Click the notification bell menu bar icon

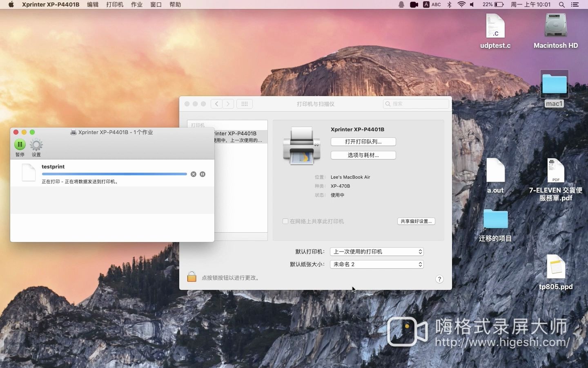click(x=401, y=4)
